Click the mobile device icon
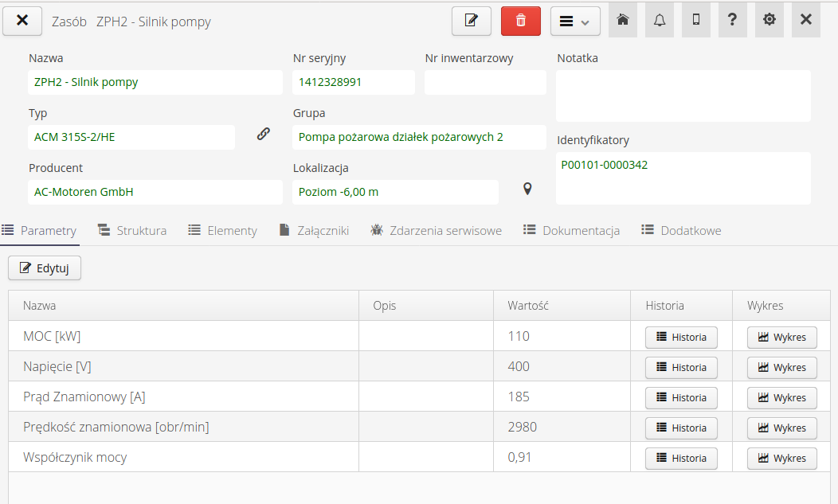This screenshot has height=504, width=838. 696,20
